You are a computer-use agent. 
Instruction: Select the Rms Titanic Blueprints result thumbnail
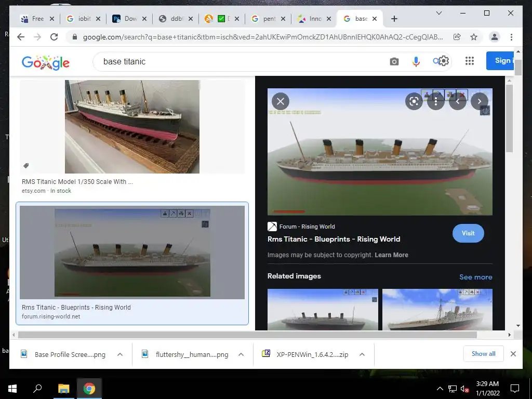tap(132, 252)
